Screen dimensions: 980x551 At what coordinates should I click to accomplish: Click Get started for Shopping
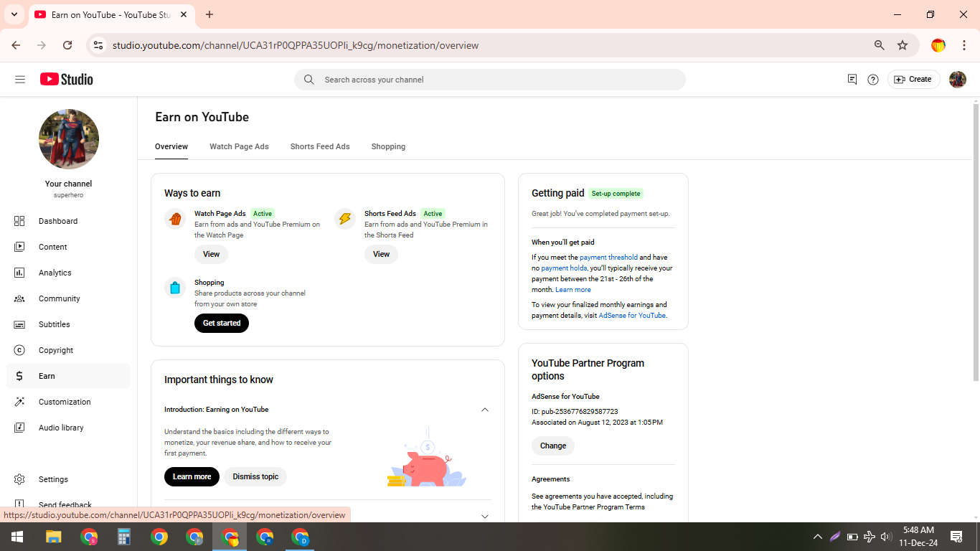tap(222, 324)
